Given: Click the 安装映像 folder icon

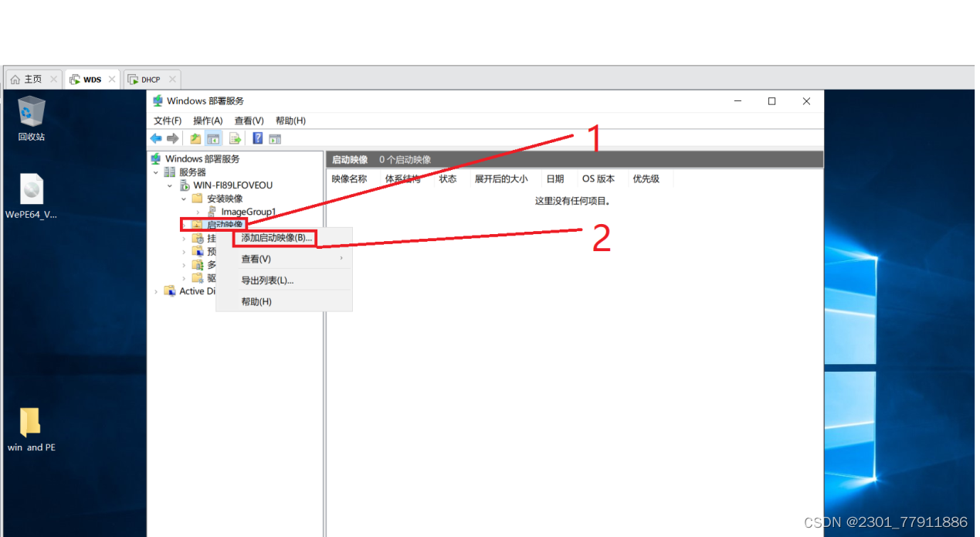Looking at the screenshot, I should point(198,199).
